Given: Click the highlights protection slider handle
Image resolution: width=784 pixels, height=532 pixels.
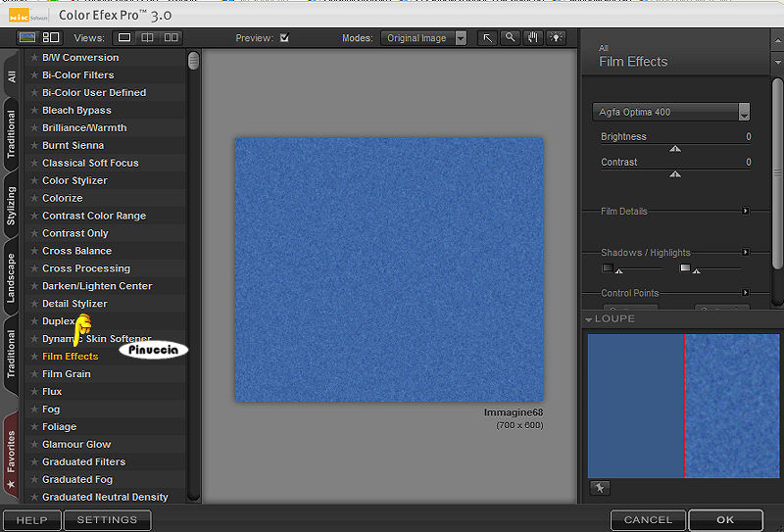Looking at the screenshot, I should [x=697, y=270].
